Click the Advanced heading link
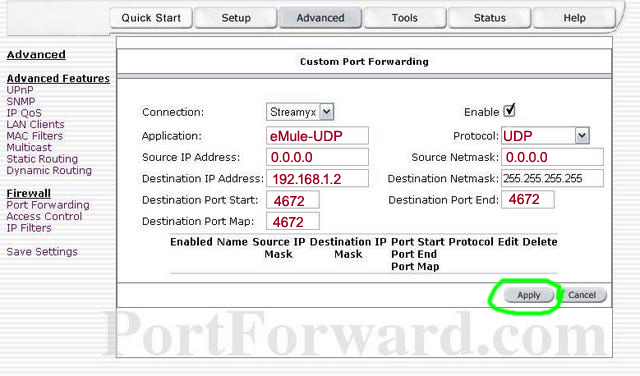Viewport: 640px width, 376px height. (36, 55)
